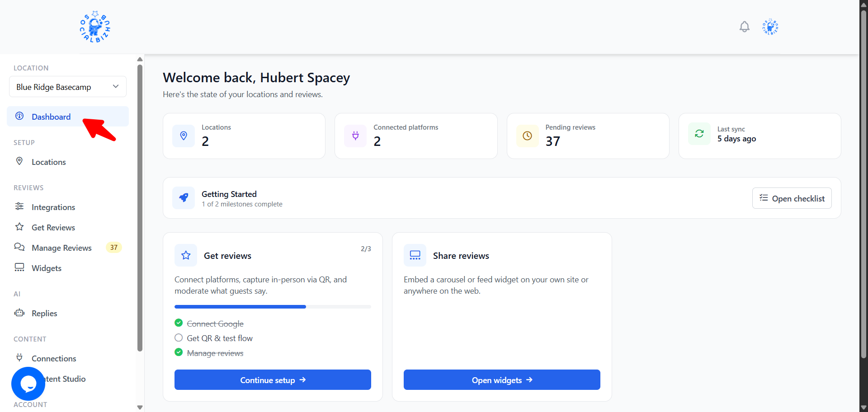Click the Get reviews progress bar
The image size is (868, 412).
click(x=273, y=307)
